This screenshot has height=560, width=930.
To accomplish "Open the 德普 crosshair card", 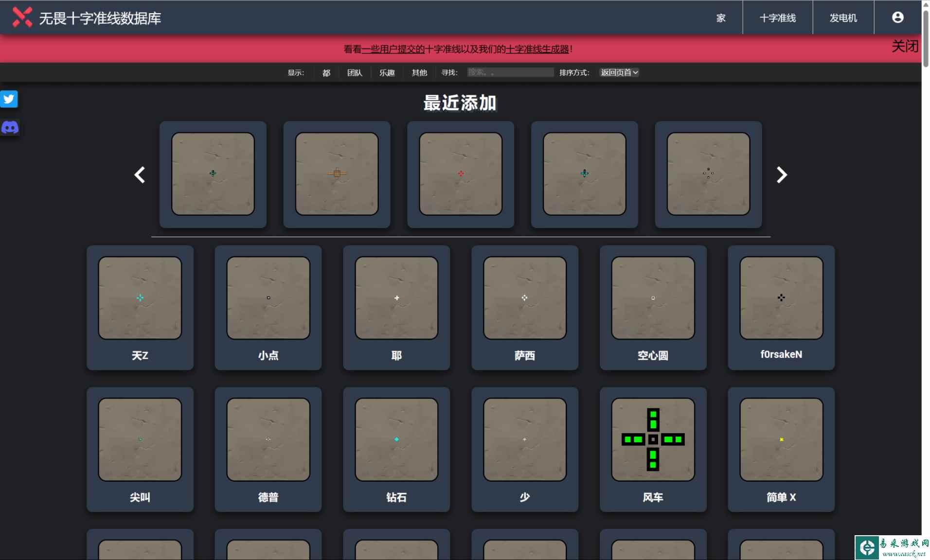I will point(268,450).
